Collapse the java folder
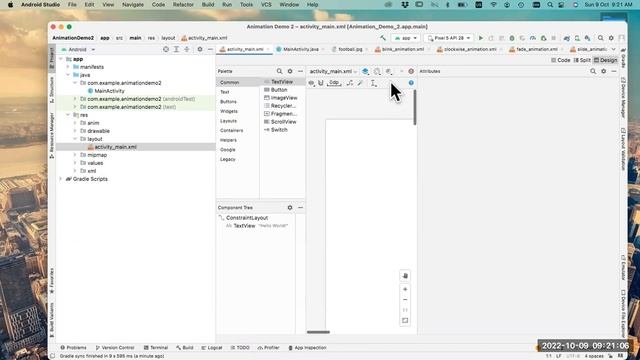 pyautogui.click(x=68, y=75)
